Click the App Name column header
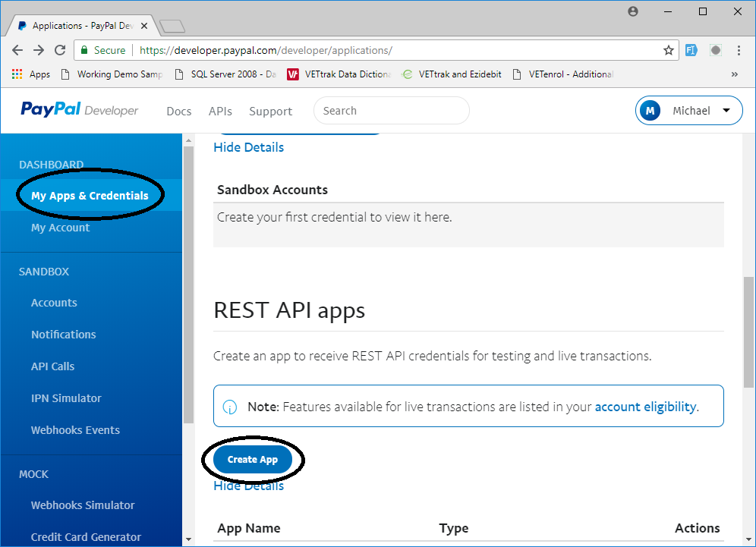This screenshot has height=547, width=756. [249, 528]
